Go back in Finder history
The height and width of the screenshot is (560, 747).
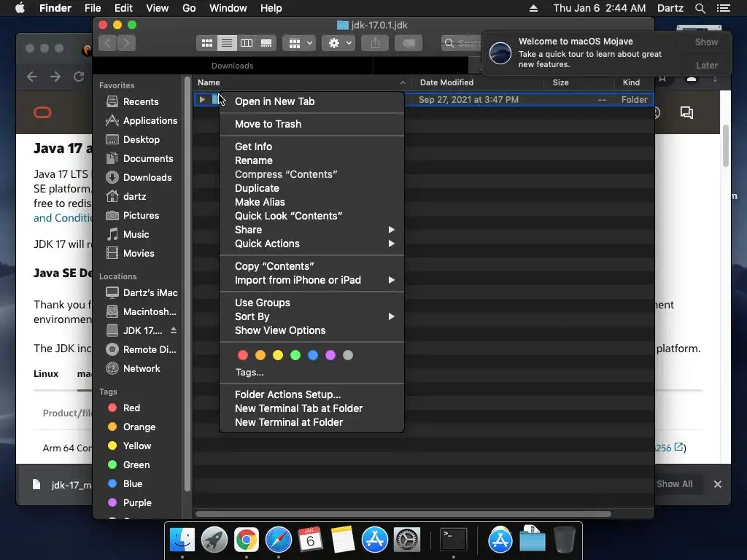click(108, 43)
